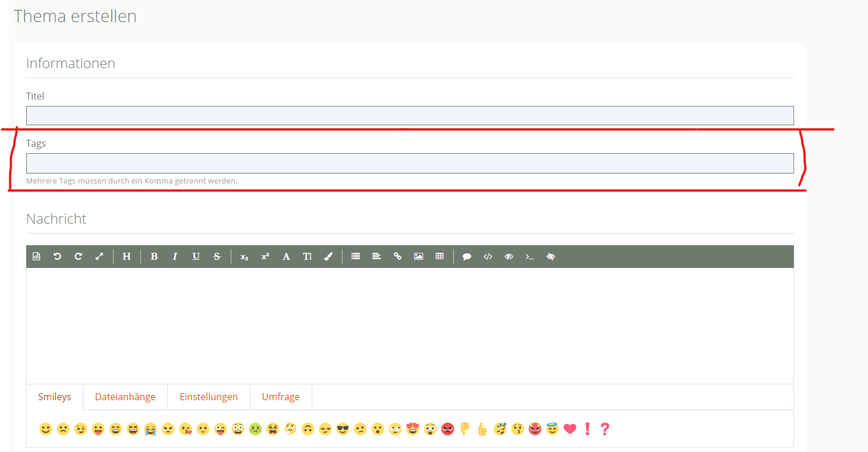Open the font size dropdown
This screenshot has width=868, height=452.
pyautogui.click(x=307, y=256)
